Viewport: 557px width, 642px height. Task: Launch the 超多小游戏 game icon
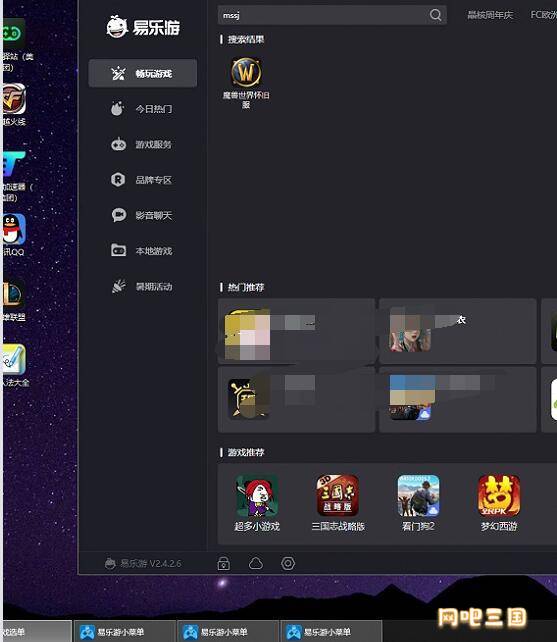tap(257, 495)
